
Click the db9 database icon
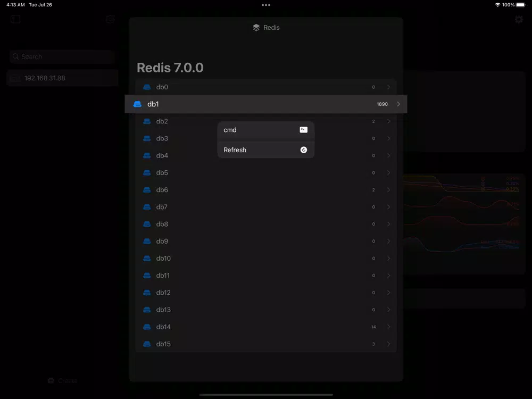click(147, 241)
